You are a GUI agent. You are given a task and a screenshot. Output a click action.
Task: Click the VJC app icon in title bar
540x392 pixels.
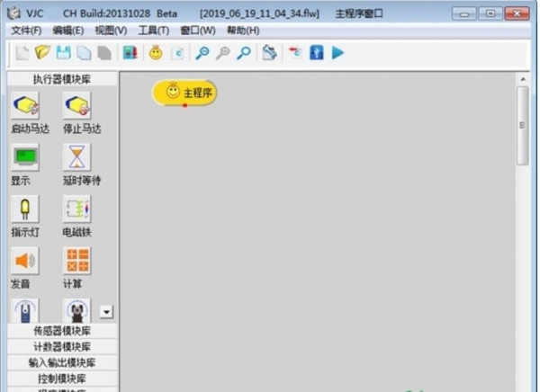click(x=14, y=13)
